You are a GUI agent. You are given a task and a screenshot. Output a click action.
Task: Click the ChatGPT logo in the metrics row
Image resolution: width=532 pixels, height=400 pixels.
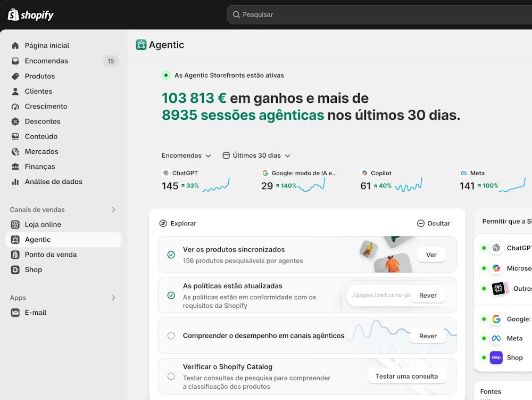click(166, 173)
